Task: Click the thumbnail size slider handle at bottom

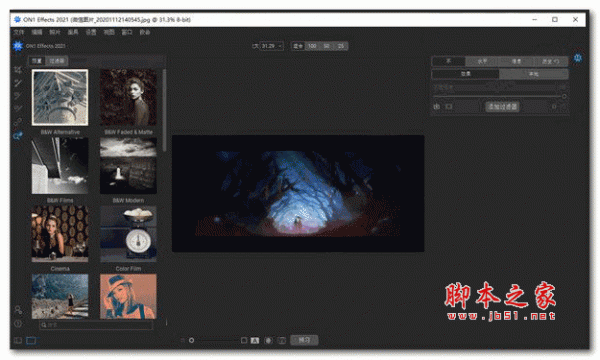Action: pos(191,340)
